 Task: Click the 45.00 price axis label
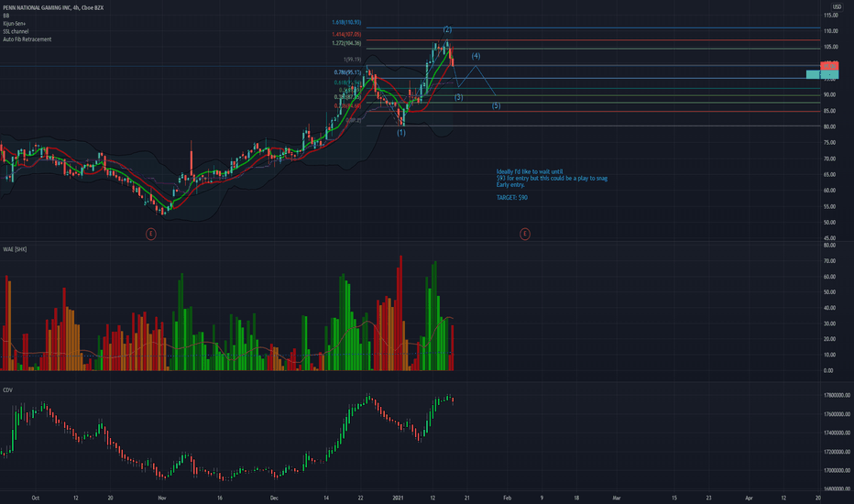click(x=830, y=238)
